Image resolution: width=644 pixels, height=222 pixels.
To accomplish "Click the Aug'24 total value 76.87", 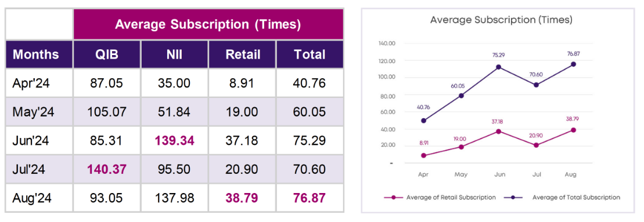I will (x=310, y=198).
